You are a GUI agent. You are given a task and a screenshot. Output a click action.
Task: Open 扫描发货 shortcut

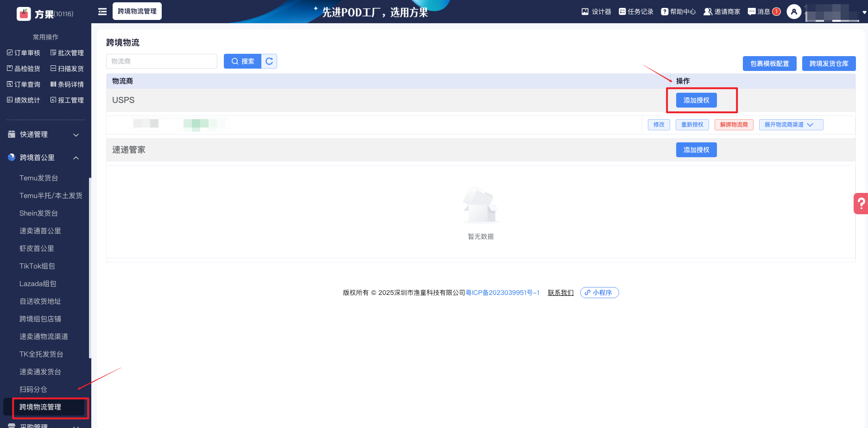[x=67, y=69]
